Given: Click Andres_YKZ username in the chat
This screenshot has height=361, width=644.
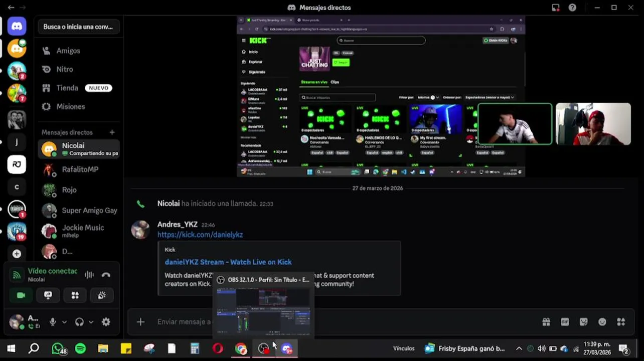Looking at the screenshot, I should 178,225.
